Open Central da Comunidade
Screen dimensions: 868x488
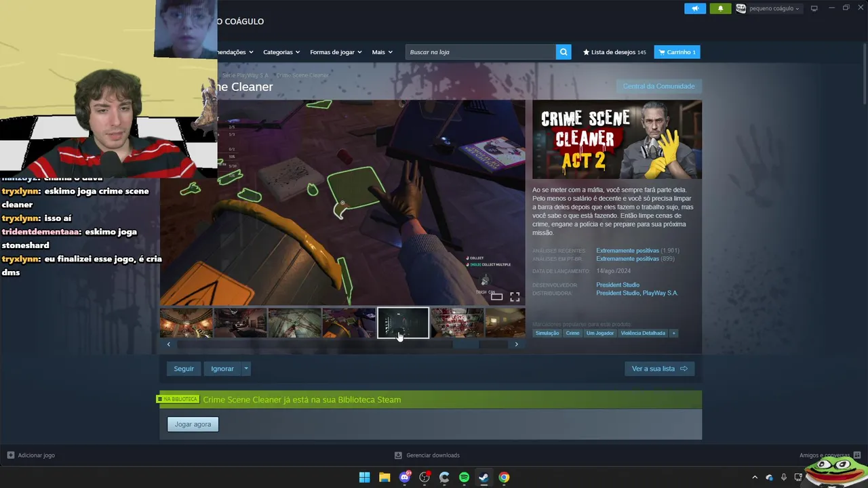tap(658, 86)
